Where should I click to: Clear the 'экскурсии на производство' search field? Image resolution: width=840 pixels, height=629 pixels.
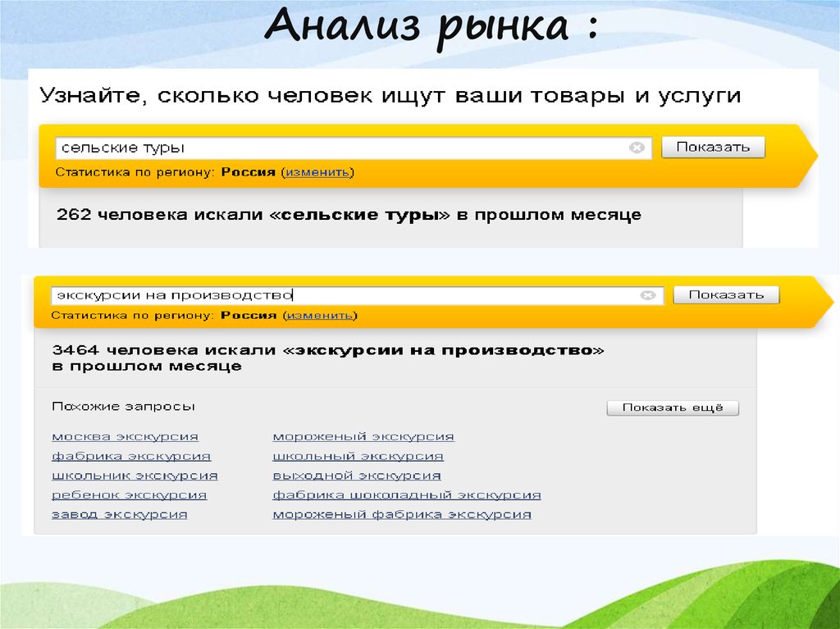click(x=648, y=295)
